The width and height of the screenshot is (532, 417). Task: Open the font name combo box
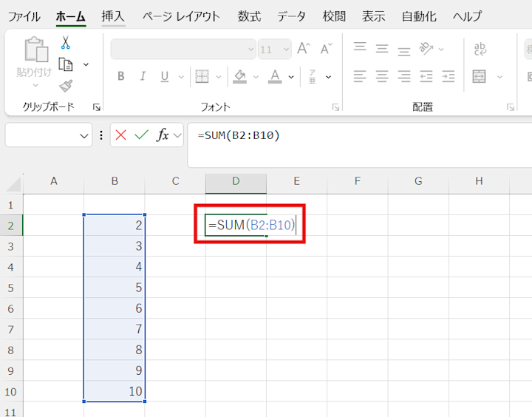point(183,50)
